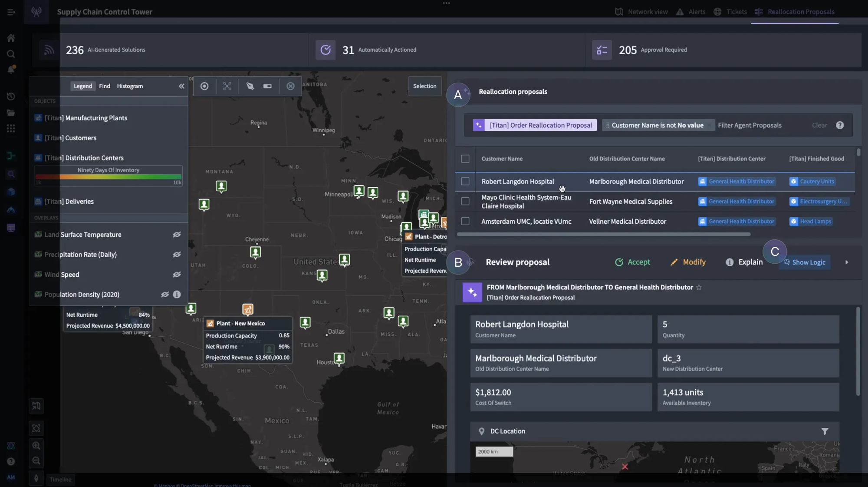Toggle visibility of Land Surface Temperature overlay
Image resolution: width=868 pixels, height=487 pixels.
177,235
